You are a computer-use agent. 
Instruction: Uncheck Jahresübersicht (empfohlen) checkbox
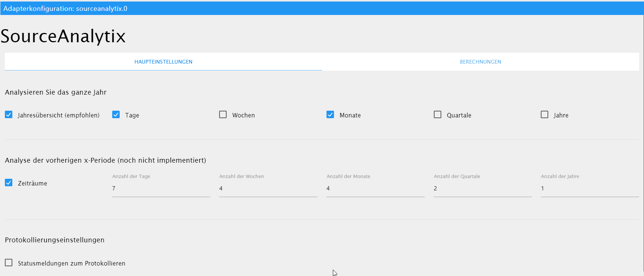(x=9, y=114)
